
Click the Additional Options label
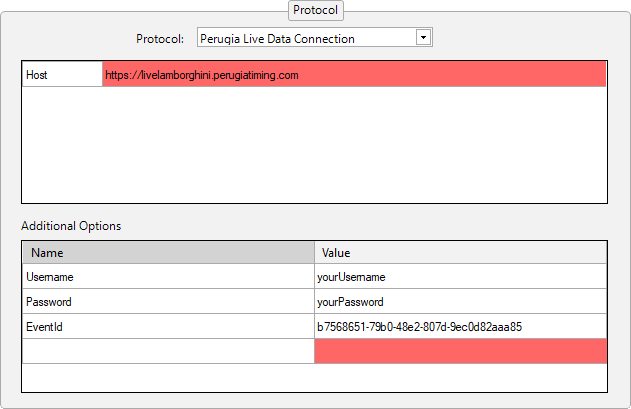71,226
